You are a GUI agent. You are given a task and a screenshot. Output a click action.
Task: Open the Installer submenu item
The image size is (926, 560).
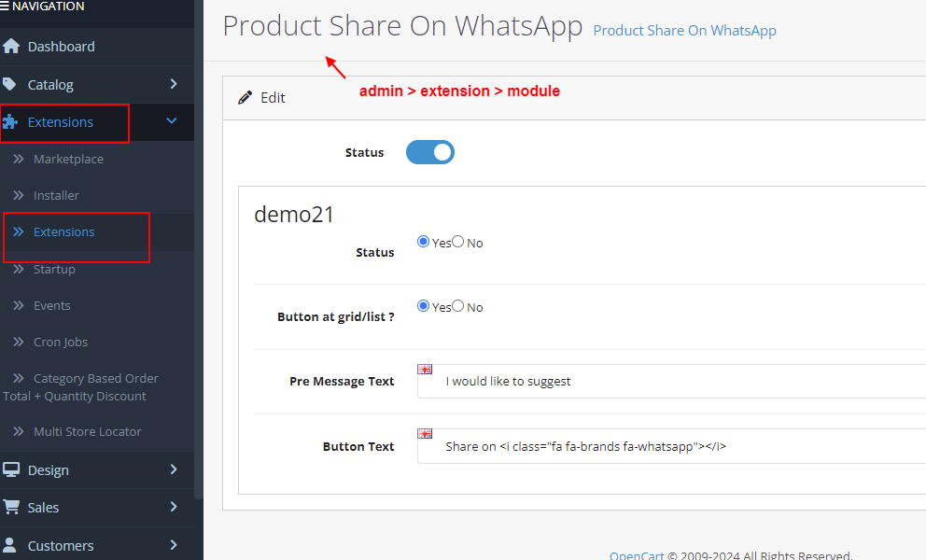(97, 195)
